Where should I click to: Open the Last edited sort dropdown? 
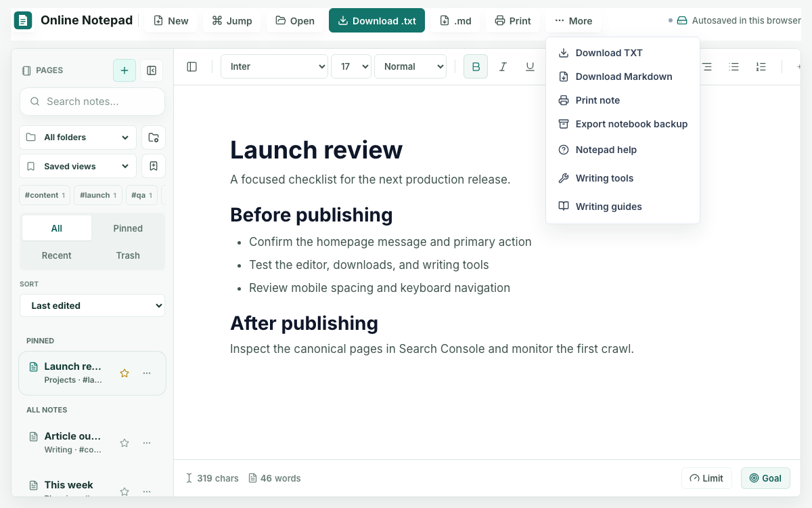point(92,305)
